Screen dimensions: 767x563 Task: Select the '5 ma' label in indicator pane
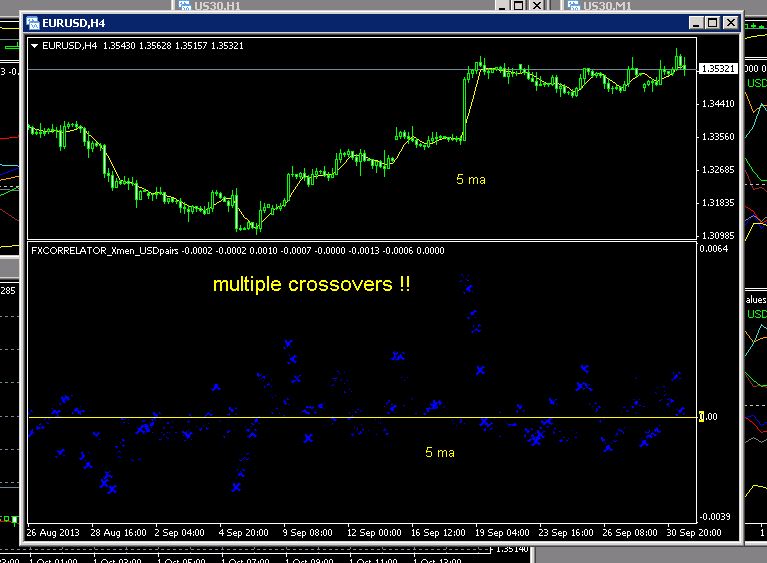(440, 453)
